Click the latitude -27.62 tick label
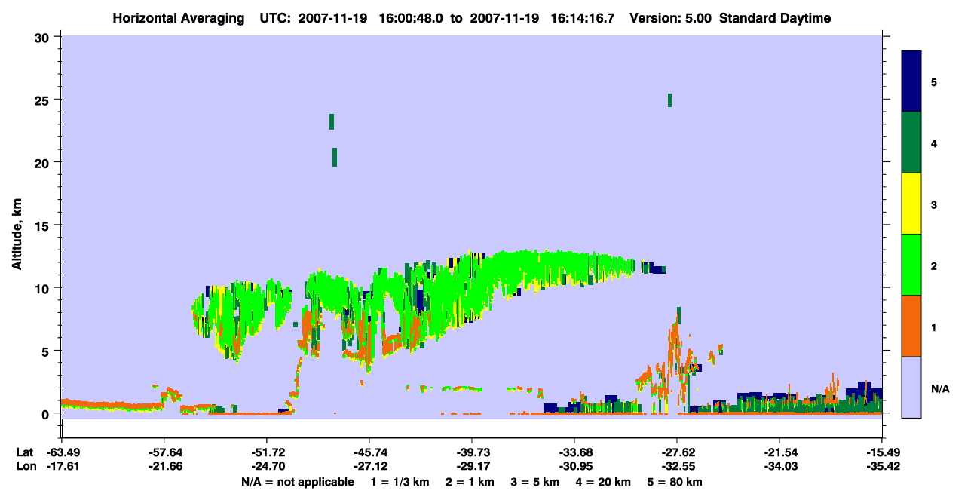The height and width of the screenshot is (503, 980). point(676,452)
